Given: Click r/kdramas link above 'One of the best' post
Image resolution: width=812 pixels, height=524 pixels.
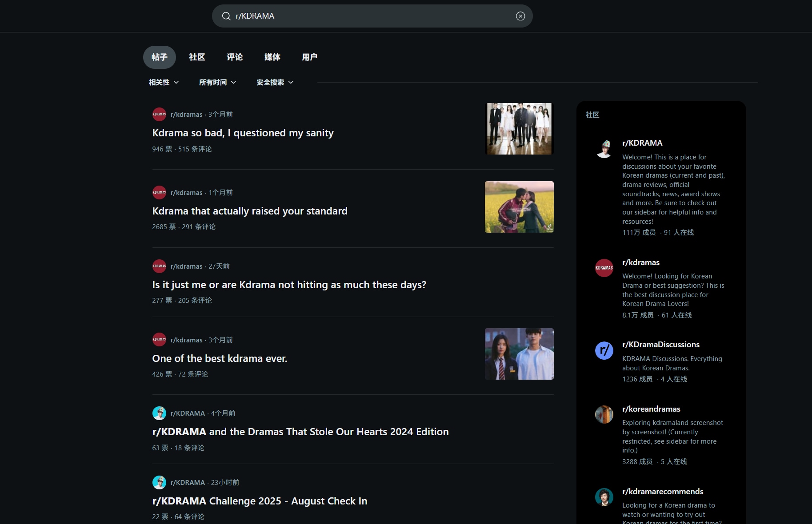Looking at the screenshot, I should point(187,340).
